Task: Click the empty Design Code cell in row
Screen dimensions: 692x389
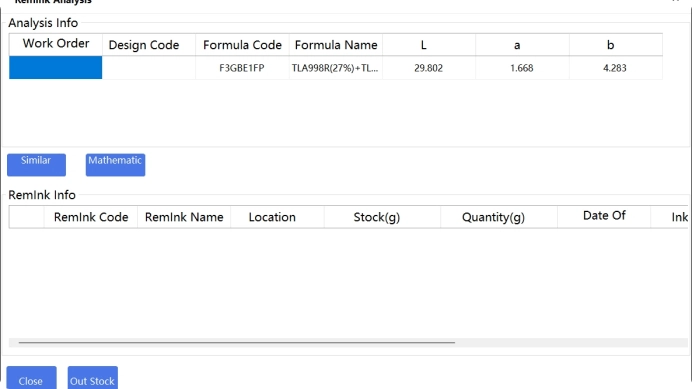Action: coord(149,68)
